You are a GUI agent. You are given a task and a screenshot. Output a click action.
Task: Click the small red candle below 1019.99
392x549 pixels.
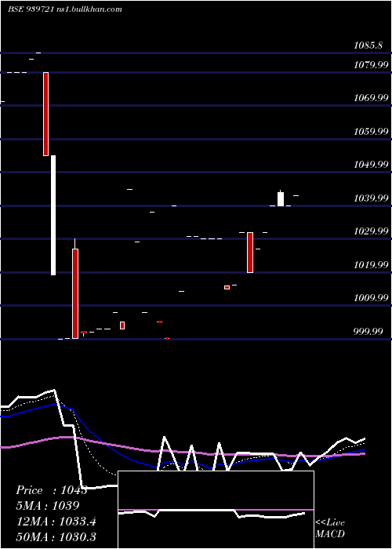(x=227, y=288)
